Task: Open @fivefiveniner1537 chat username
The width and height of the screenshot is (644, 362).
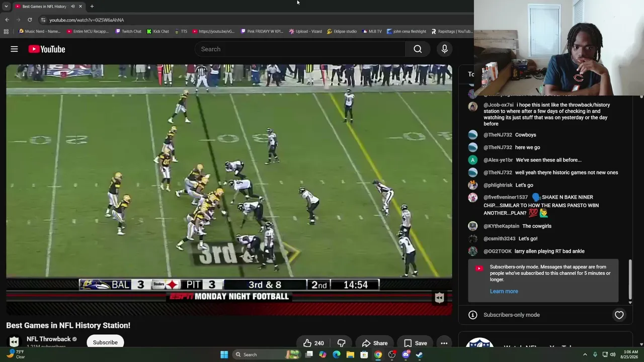Action: pyautogui.click(x=506, y=197)
